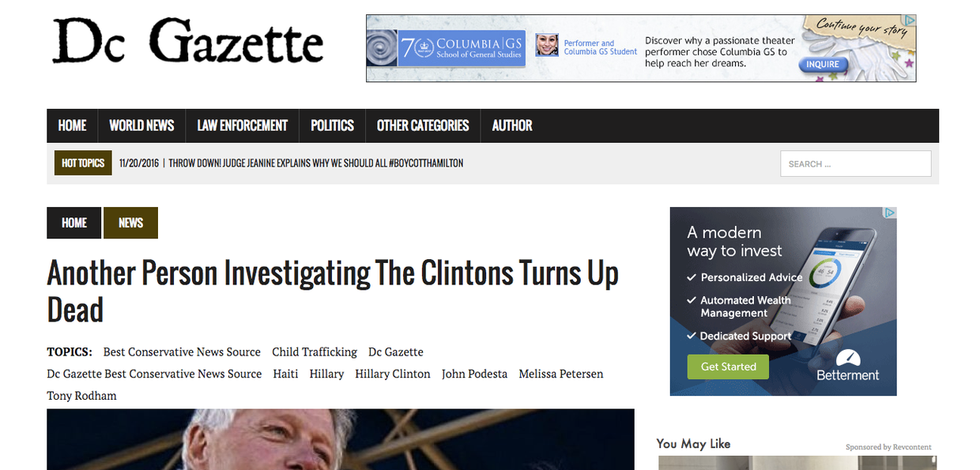980x470 pixels.
Task: Open the John Podesta topic tag
Action: [x=474, y=374]
